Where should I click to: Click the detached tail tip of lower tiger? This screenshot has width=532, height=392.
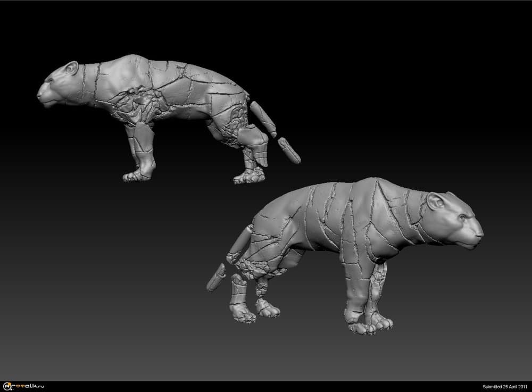coord(215,277)
